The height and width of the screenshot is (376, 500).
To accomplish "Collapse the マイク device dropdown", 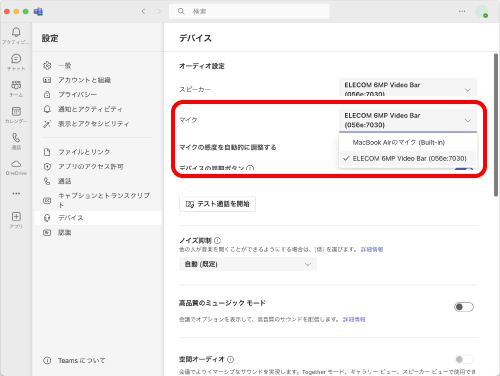I will pyautogui.click(x=408, y=120).
